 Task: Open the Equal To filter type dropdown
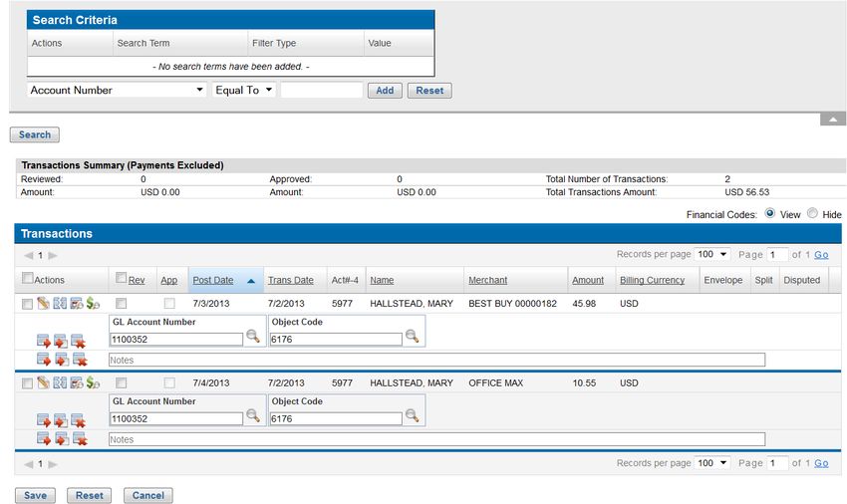click(244, 91)
